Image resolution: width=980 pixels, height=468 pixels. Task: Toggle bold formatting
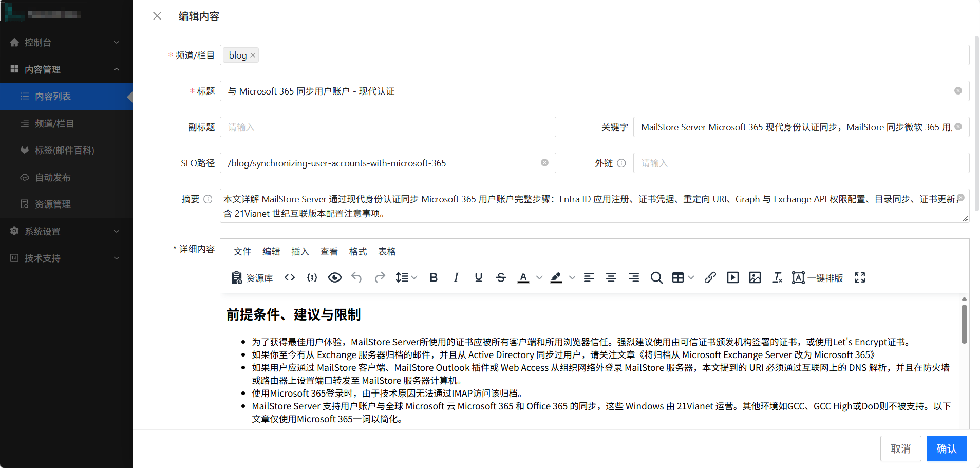(434, 278)
